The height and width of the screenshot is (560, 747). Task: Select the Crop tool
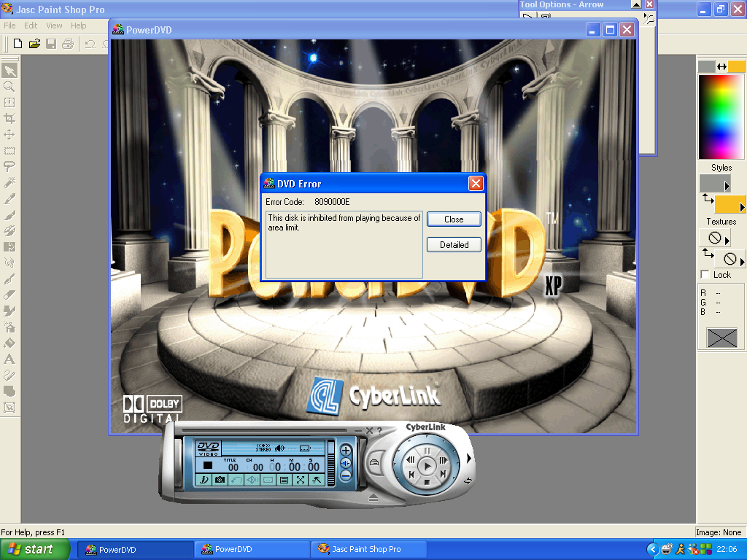click(x=9, y=119)
